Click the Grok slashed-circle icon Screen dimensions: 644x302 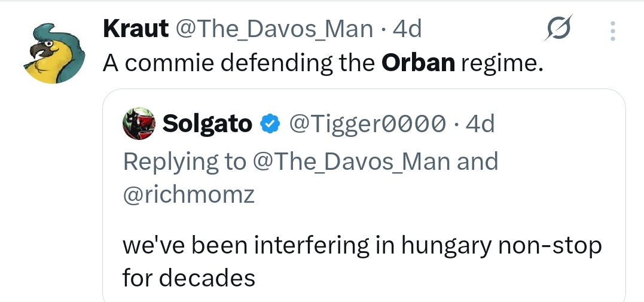558,29
